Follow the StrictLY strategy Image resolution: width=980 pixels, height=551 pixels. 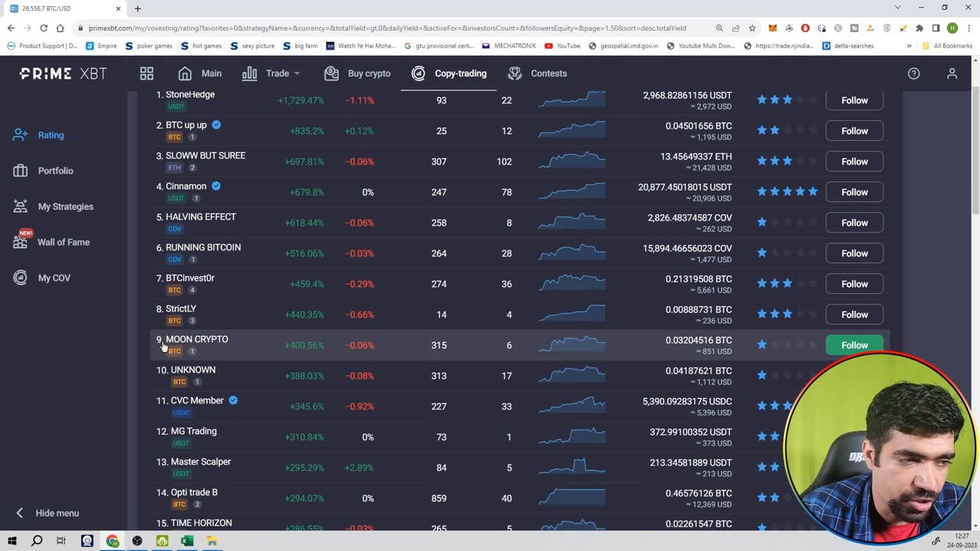click(x=854, y=315)
